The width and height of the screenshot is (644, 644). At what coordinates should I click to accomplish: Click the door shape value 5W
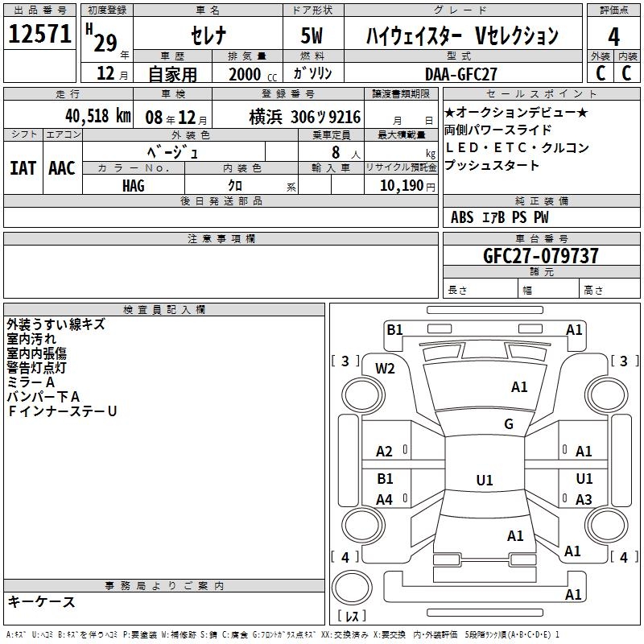coord(312,35)
